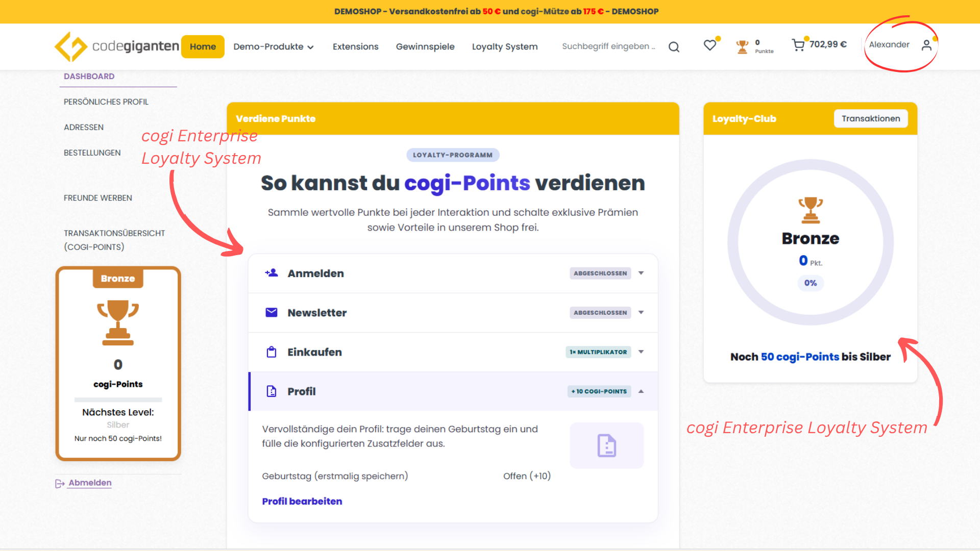Select the Newsletter envelope icon
Viewport: 980px width, 551px height.
tap(271, 313)
